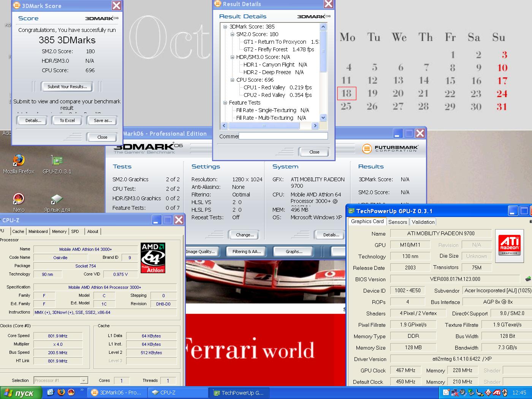Image resolution: width=532 pixels, height=399 pixels.
Task: Switch to the Cache tab in CPU-Z
Action: [x=18, y=231]
